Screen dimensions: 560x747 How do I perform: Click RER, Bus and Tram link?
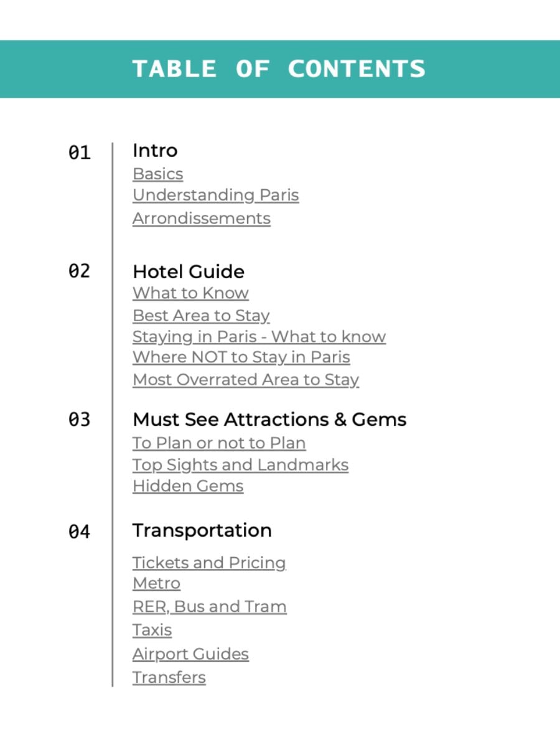(209, 607)
